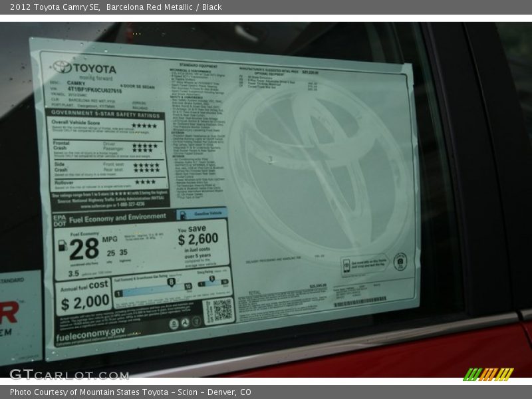The width and height of the screenshot is (532, 399).
Task: Select the '$ 2,600' savings amount
Action: [x=198, y=239]
